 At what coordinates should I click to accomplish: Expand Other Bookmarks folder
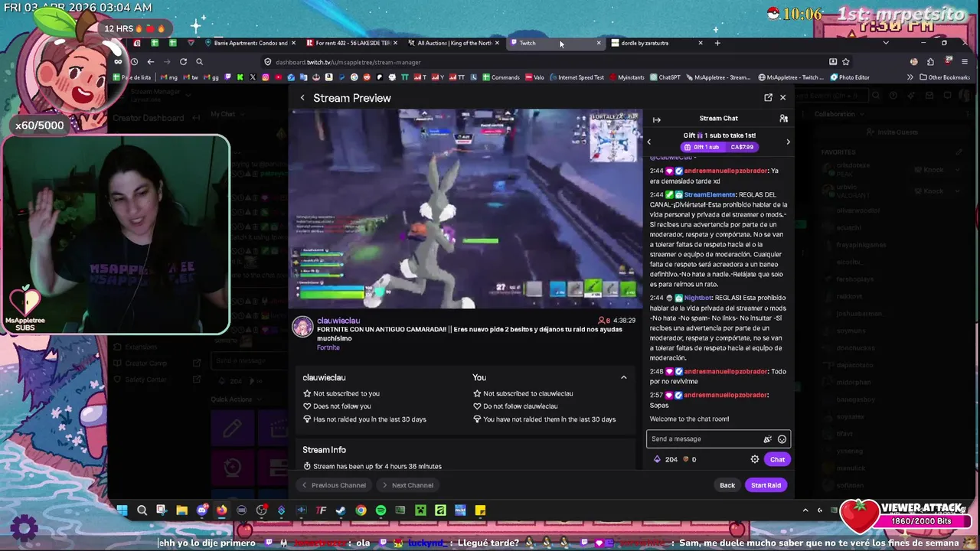click(945, 77)
